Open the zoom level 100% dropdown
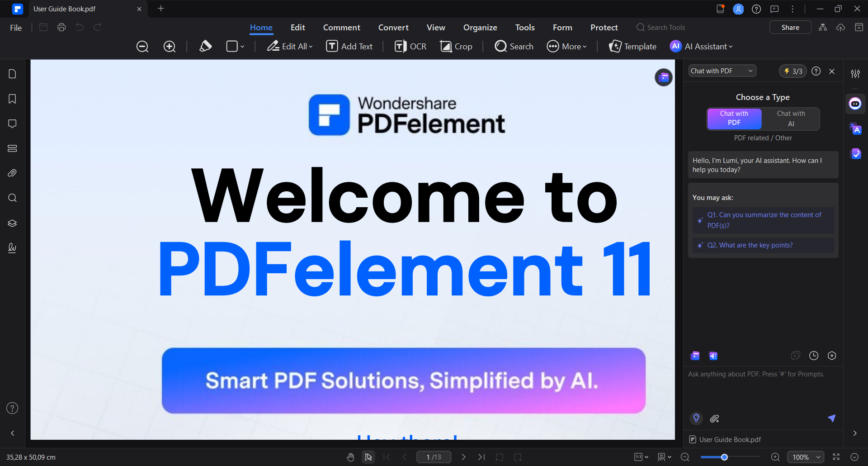This screenshot has width=868, height=466. point(806,457)
